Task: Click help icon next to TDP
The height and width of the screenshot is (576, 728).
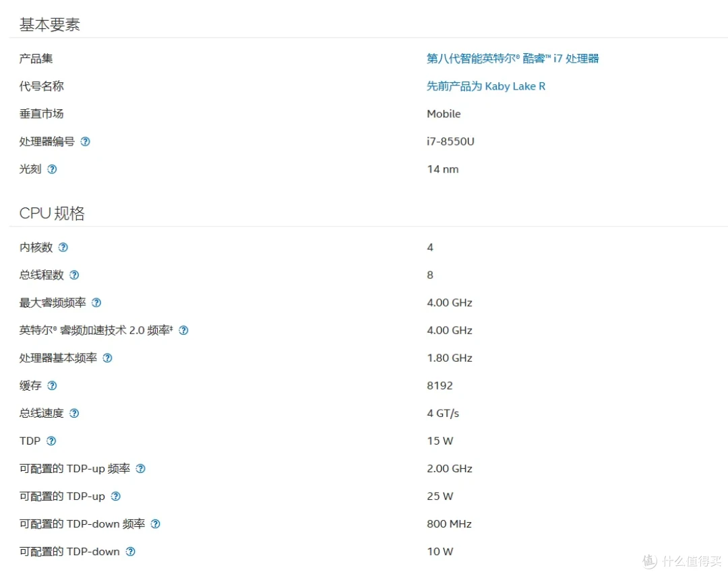Action: (x=51, y=441)
